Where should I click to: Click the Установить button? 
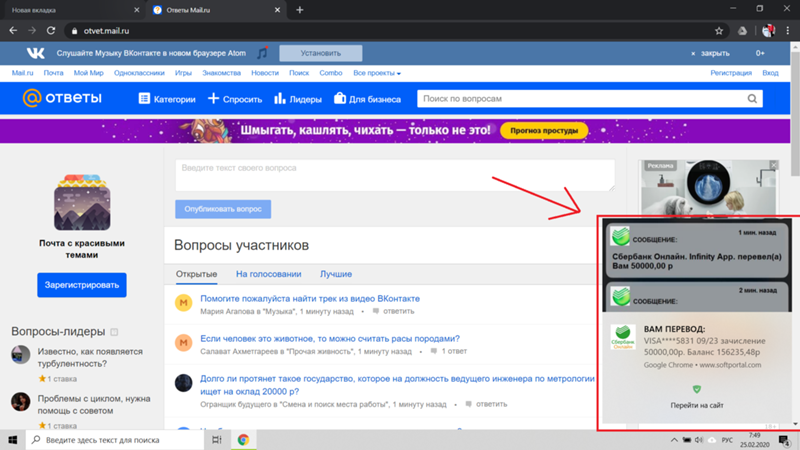(x=320, y=53)
